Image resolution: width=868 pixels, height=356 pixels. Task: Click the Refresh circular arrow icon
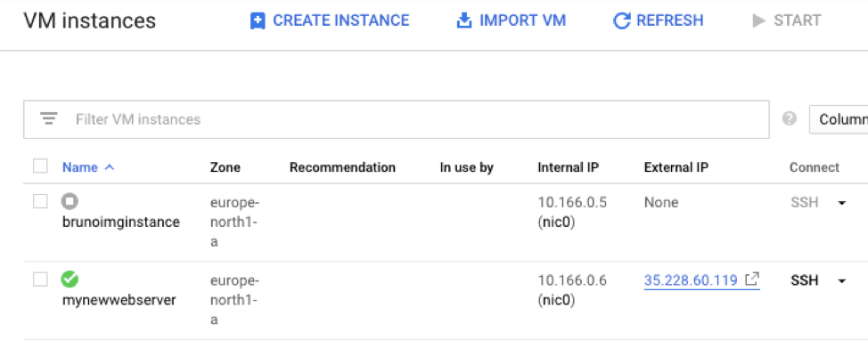[x=622, y=20]
